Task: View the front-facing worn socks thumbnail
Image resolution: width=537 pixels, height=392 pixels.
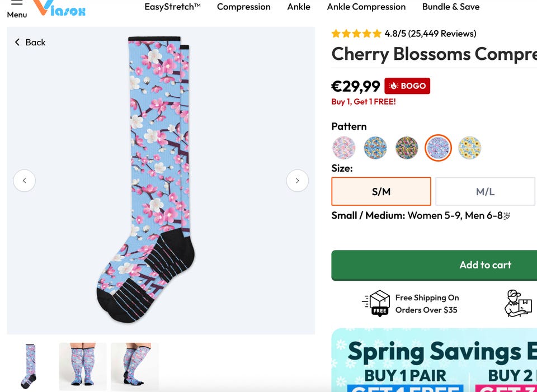Action: (83, 366)
